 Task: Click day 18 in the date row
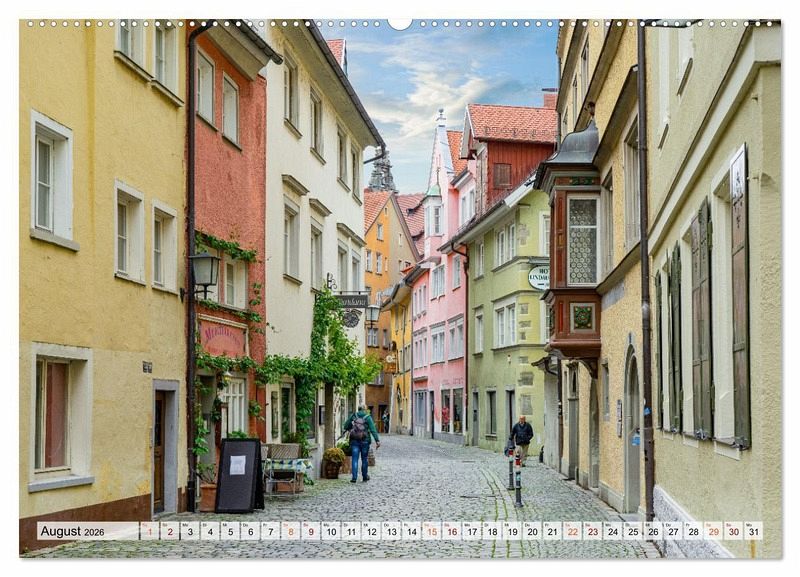point(491,531)
